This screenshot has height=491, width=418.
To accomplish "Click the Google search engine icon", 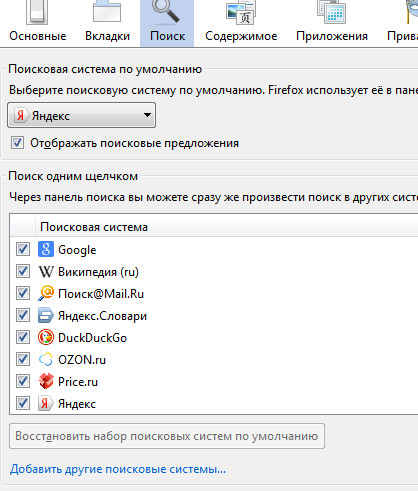I will [46, 249].
